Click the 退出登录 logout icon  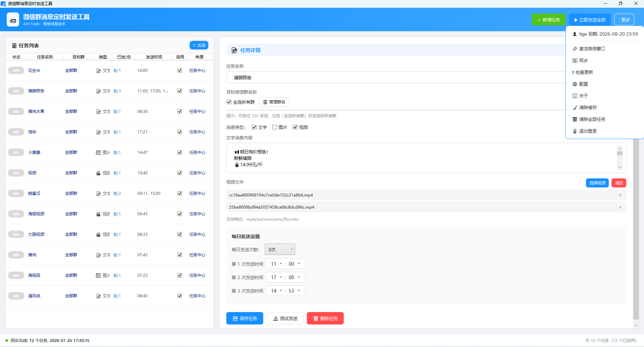575,131
